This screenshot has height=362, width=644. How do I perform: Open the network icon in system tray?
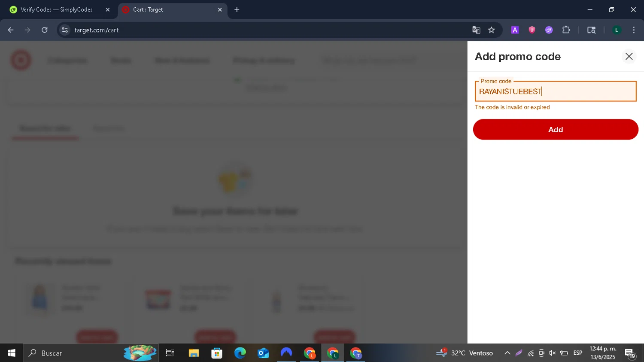click(531, 353)
